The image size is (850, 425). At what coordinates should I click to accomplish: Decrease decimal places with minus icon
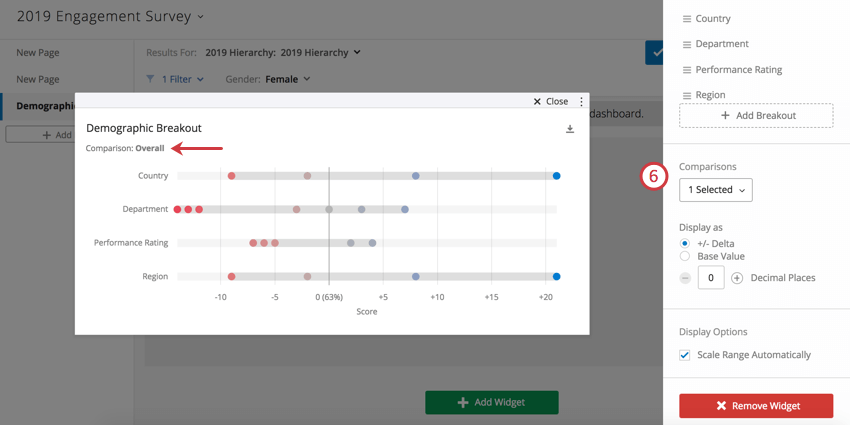pyautogui.click(x=685, y=278)
